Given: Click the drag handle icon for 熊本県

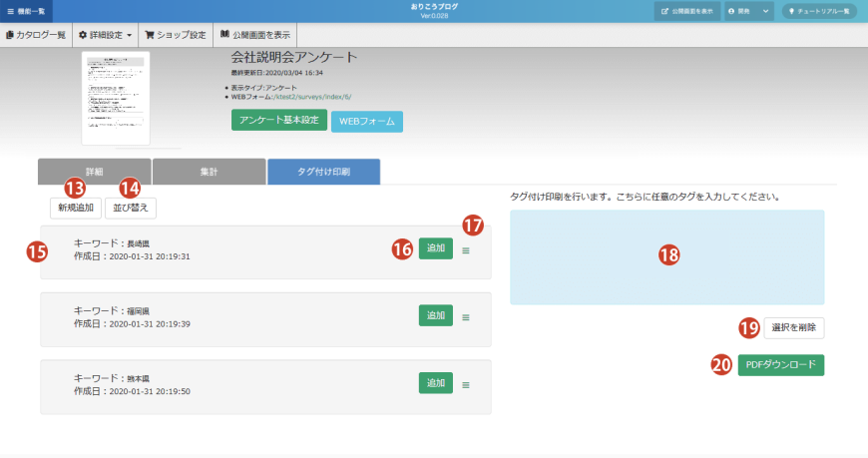Looking at the screenshot, I should [466, 384].
